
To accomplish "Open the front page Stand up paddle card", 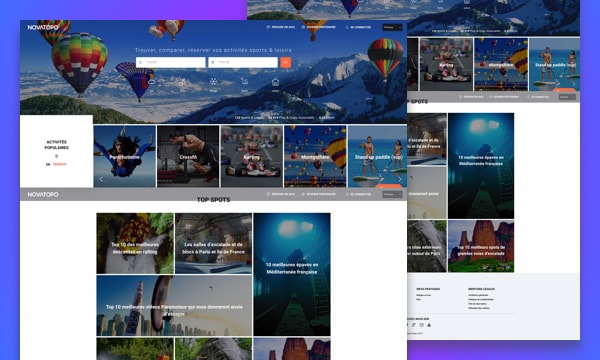I will 378,156.
